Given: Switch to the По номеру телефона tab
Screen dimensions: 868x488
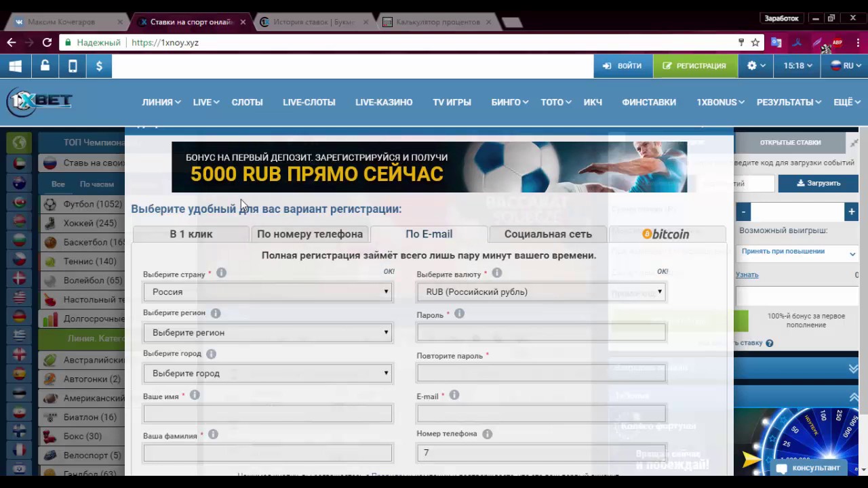Looking at the screenshot, I should (x=310, y=234).
